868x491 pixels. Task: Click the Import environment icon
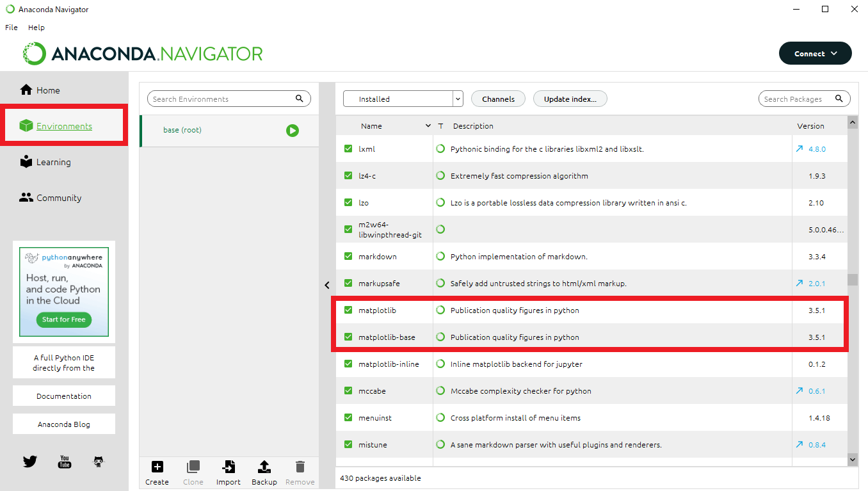(x=229, y=467)
